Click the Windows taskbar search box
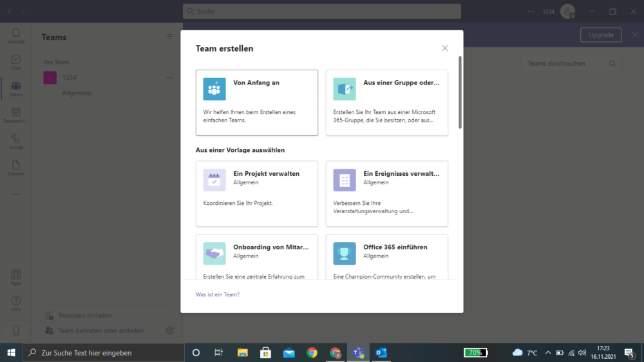 [104, 352]
